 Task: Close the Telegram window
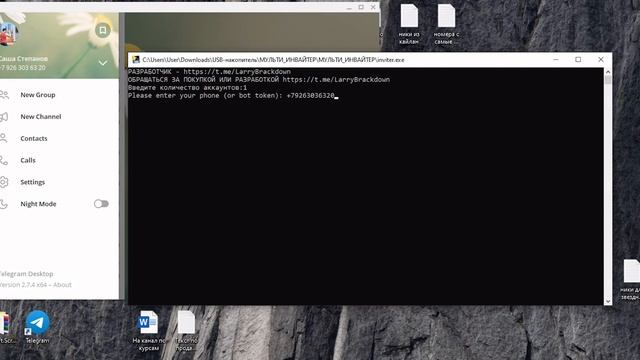pos(373,7)
